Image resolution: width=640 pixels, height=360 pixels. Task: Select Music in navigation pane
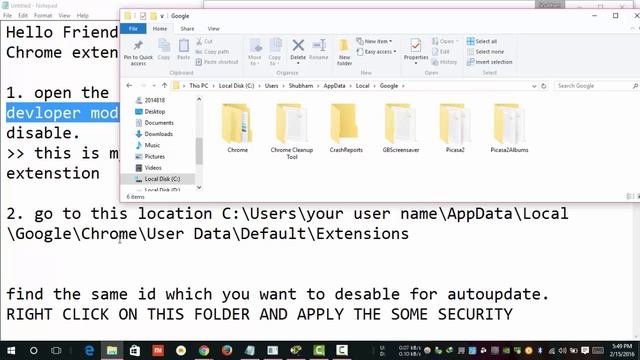(152, 145)
